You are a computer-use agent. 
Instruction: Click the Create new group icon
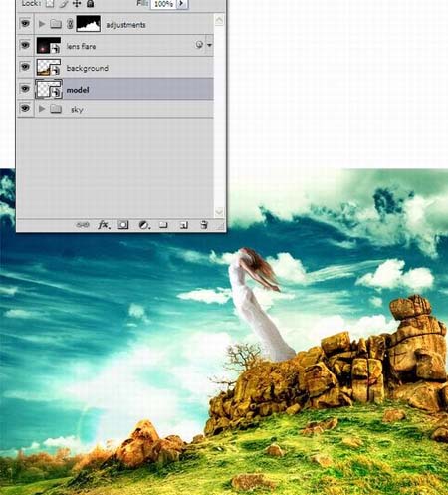pyautogui.click(x=163, y=225)
